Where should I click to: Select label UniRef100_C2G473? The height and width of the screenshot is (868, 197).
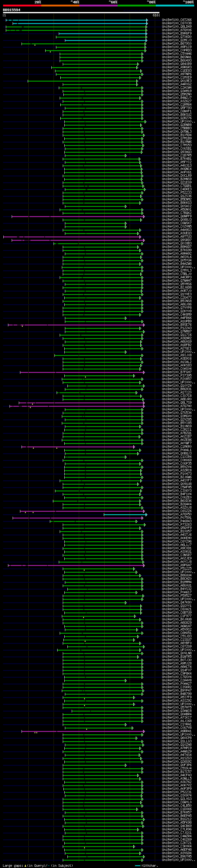(x=177, y=297)
